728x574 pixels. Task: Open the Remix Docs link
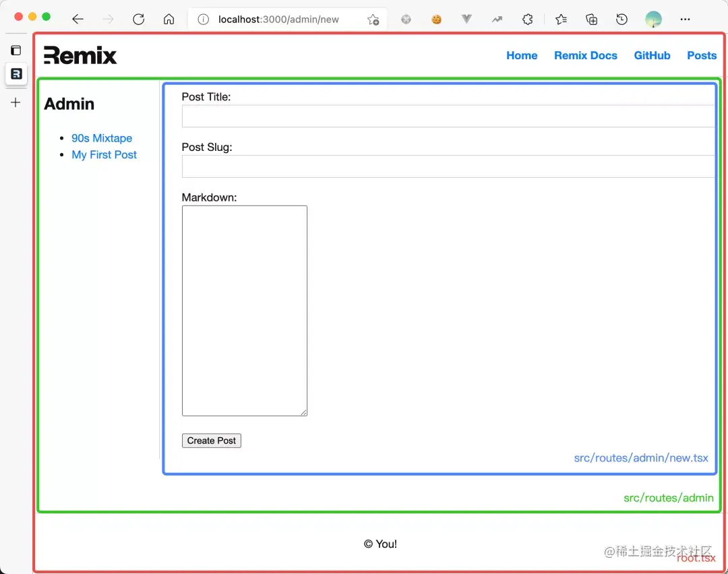(x=586, y=56)
